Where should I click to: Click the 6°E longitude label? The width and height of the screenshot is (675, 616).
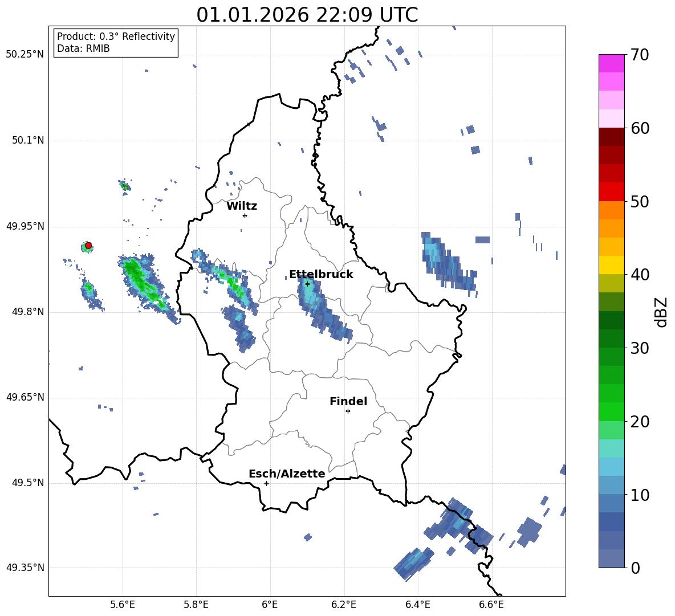(270, 605)
